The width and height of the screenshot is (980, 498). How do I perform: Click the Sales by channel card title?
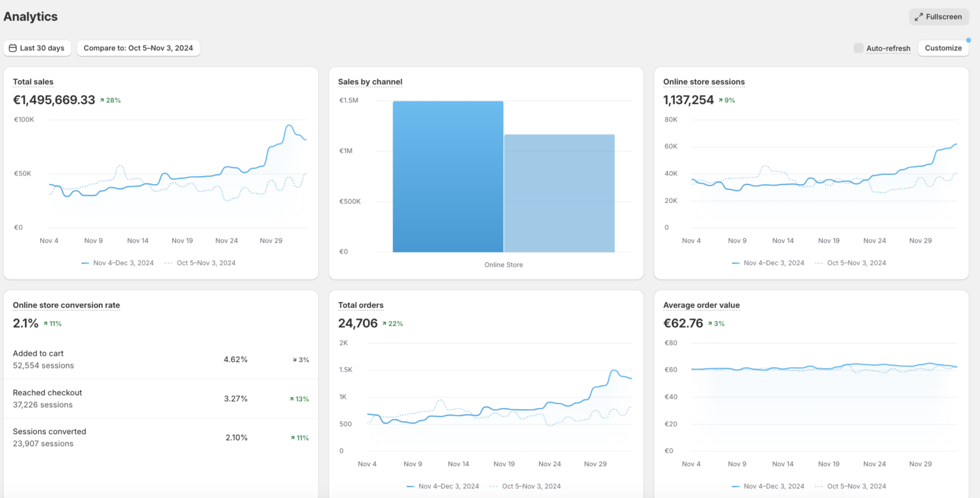click(370, 82)
